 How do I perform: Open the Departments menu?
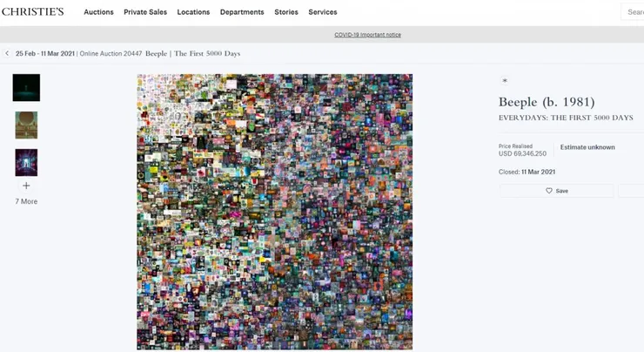pos(242,12)
